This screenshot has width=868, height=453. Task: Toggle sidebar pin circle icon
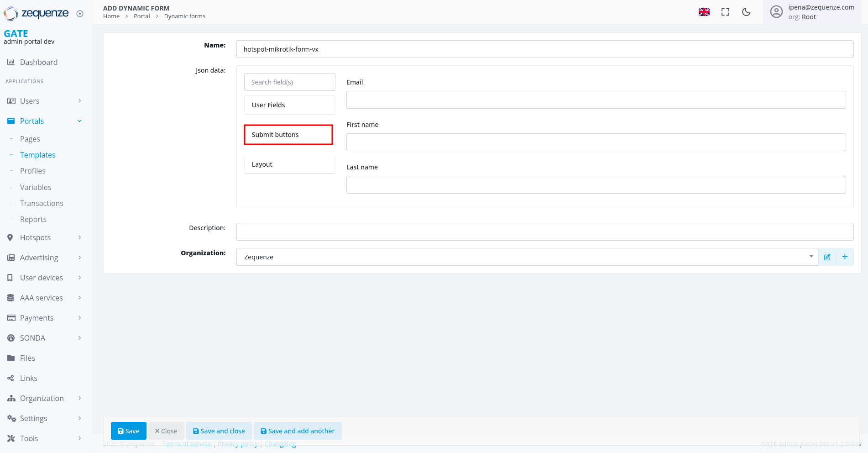coord(80,14)
